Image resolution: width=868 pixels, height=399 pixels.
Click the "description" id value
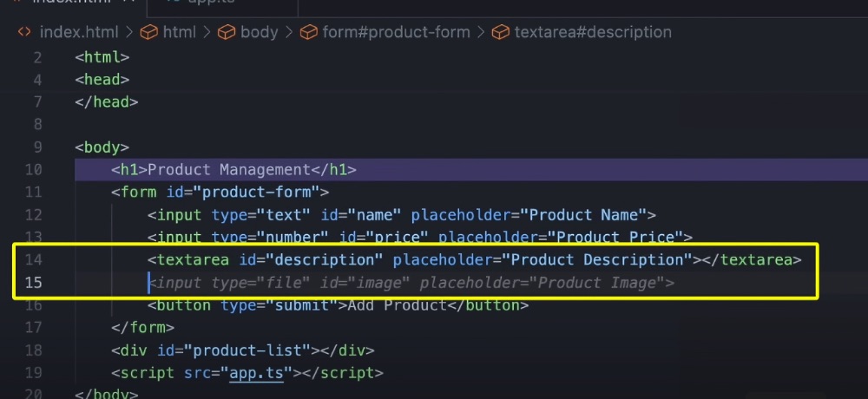[325, 260]
